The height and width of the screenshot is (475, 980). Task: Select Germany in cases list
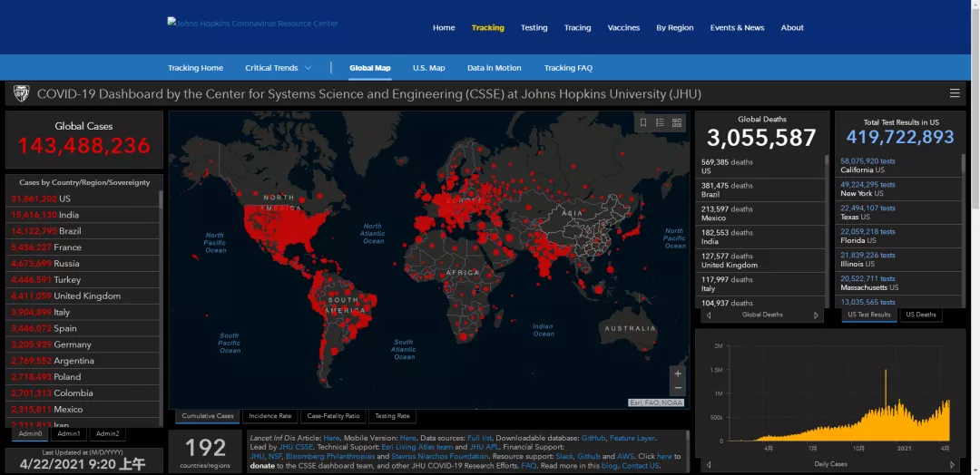click(x=83, y=344)
